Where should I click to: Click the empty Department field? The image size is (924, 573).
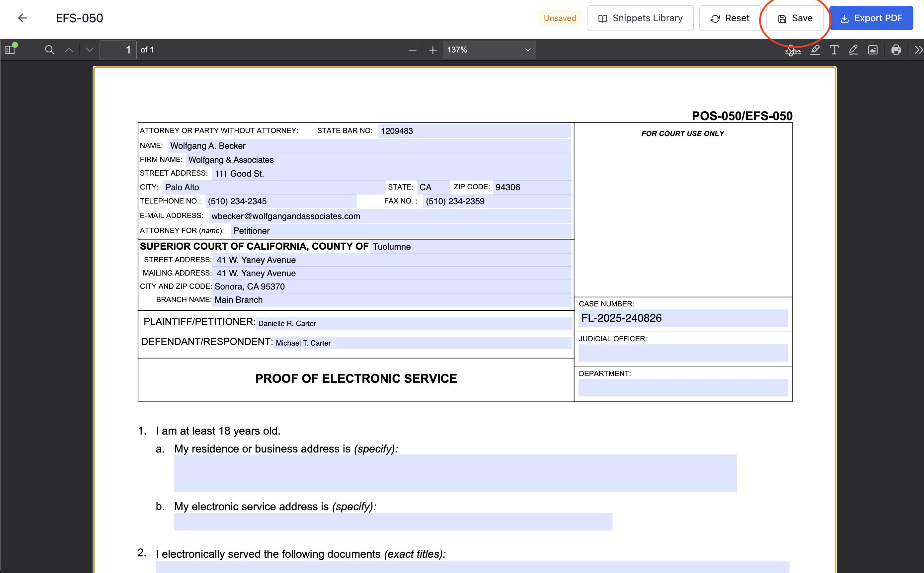pos(683,388)
